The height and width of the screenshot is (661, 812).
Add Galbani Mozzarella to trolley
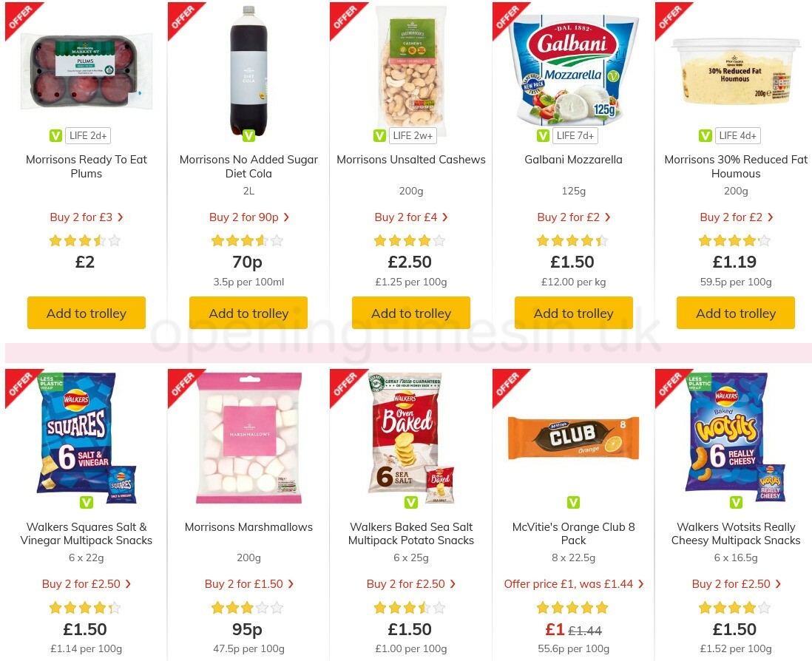573,313
